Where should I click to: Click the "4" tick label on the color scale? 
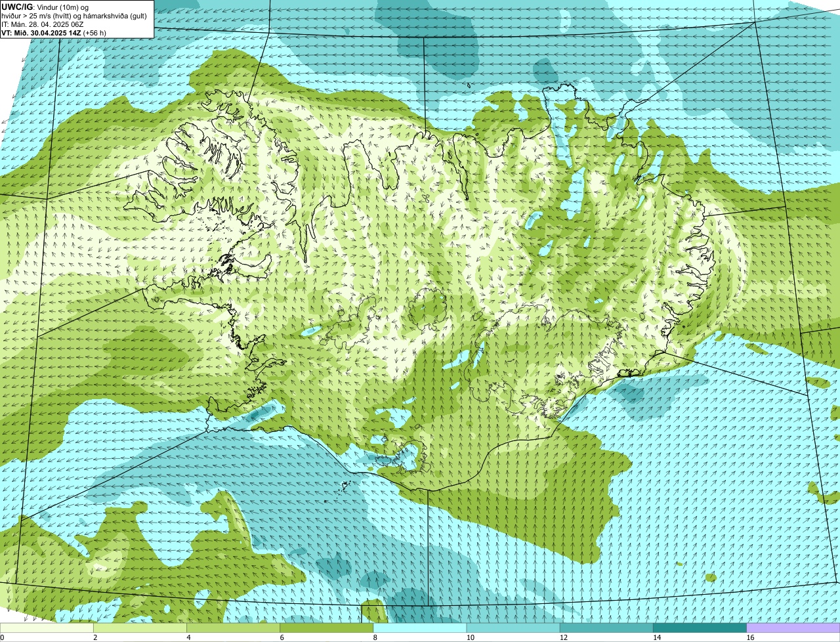188,637
